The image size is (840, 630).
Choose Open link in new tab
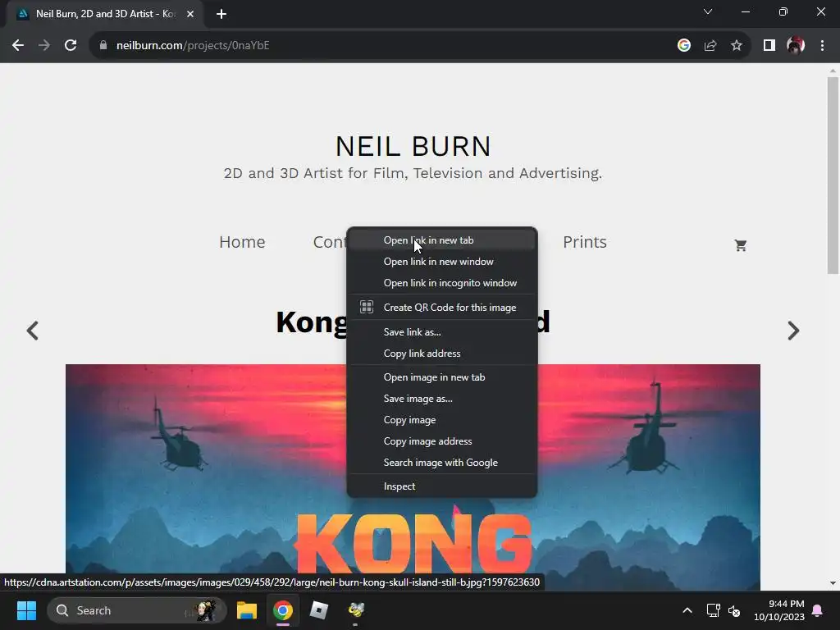point(442,240)
